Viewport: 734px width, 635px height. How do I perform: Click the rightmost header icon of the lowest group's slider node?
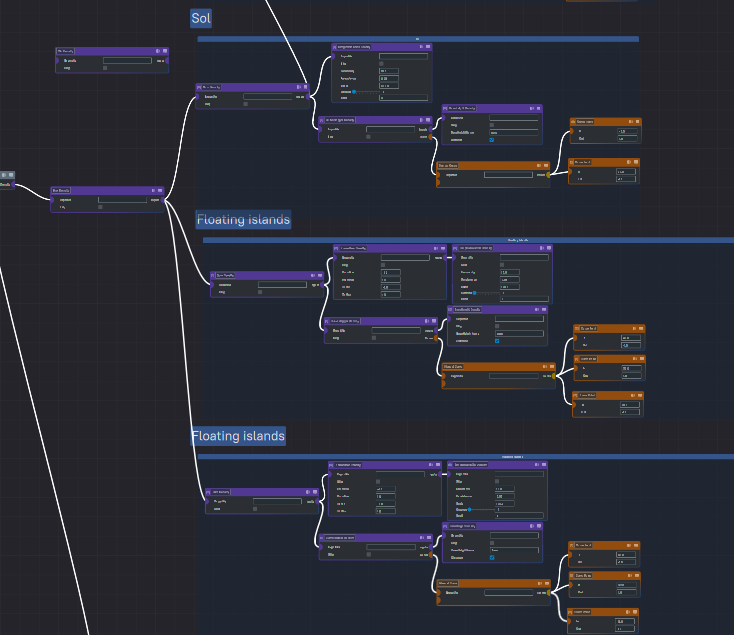point(544,465)
